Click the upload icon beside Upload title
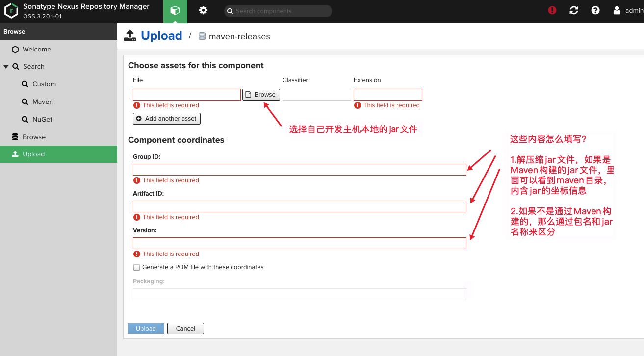The width and height of the screenshot is (644, 356). pos(129,36)
